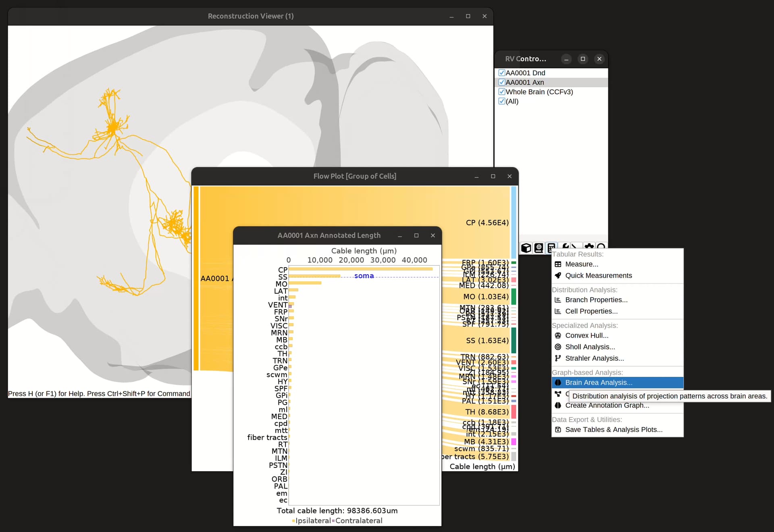
Task: Click the target icon beside Sholl Analysis
Action: [558, 347]
